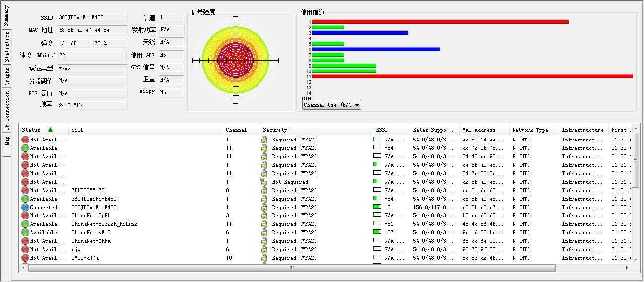
Task: Click green sort arrow in Status header
Action: 50,130
